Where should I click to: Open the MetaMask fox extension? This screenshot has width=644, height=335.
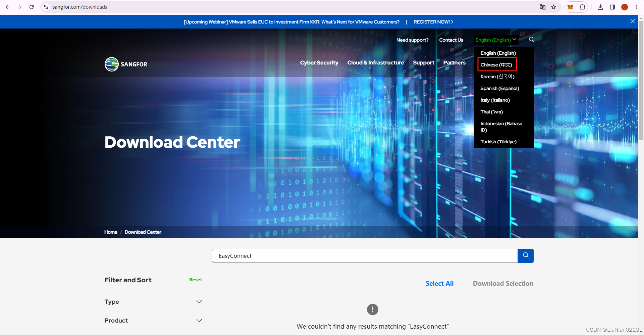tap(570, 7)
